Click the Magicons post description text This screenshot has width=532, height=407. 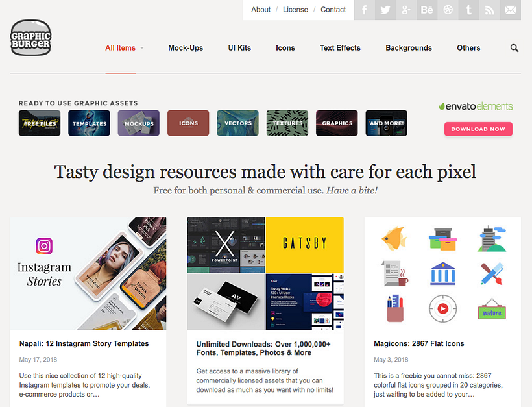tap(439, 385)
